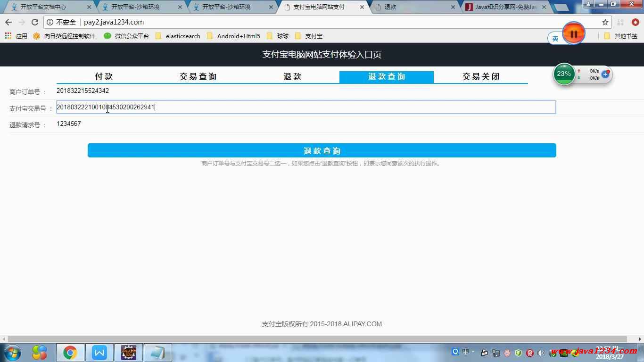
Task: Open 微信公众平台 bookmark
Action: [x=126, y=36]
